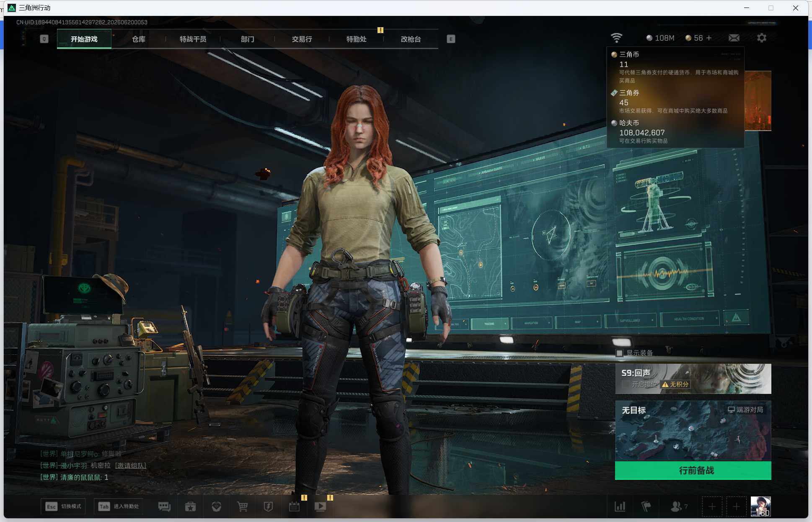
Task: Click the 108,042,607 balance value
Action: 642,133
